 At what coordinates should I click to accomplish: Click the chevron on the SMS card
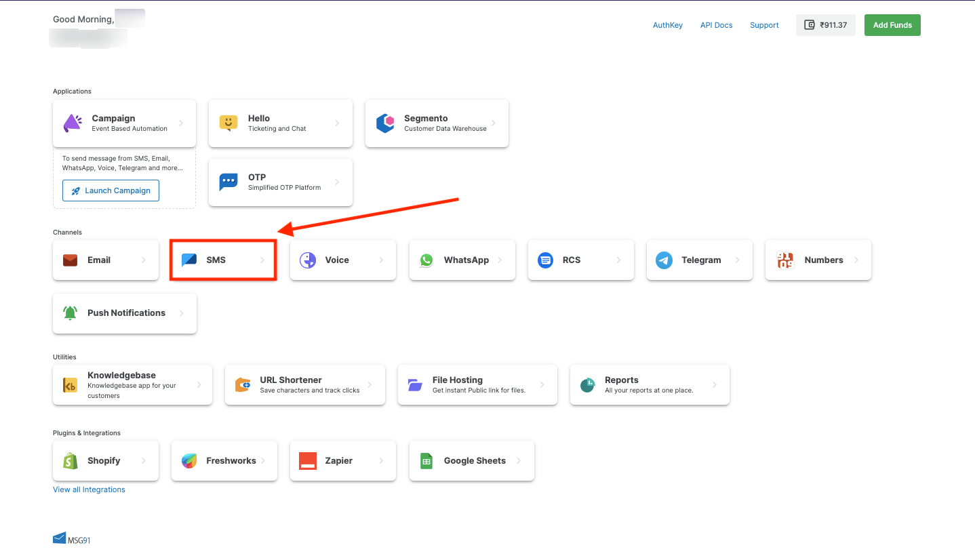(262, 260)
